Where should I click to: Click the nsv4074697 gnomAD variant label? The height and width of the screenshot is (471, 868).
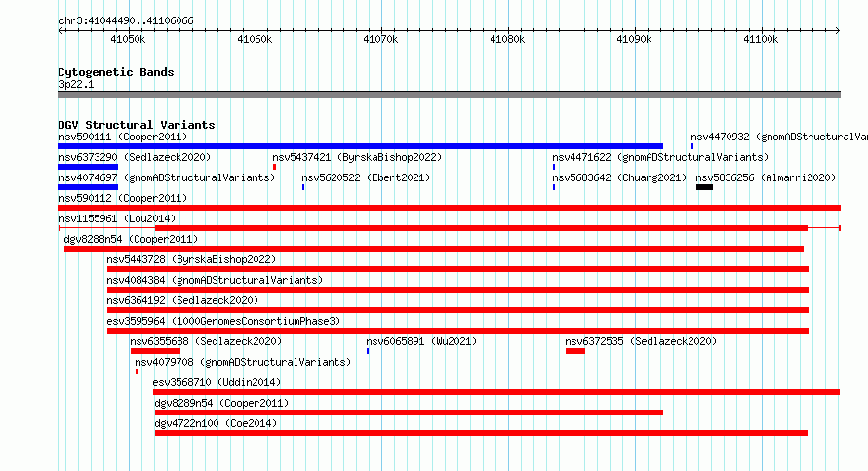click(167, 177)
